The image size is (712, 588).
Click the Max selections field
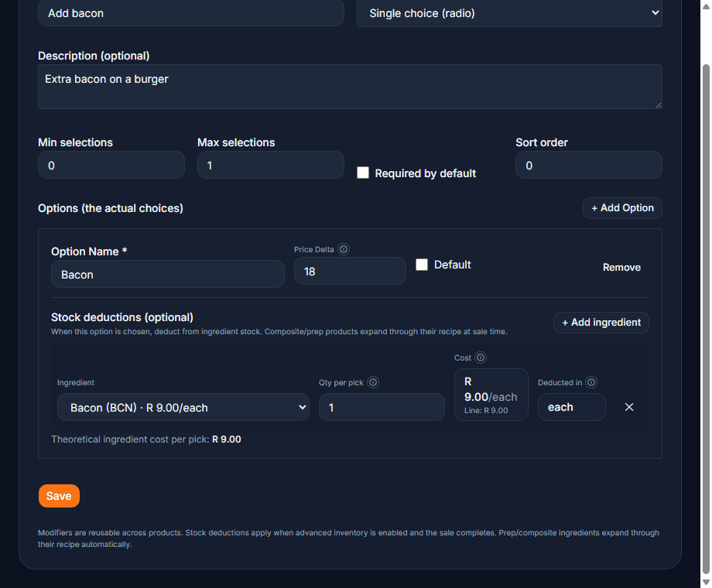tap(271, 165)
